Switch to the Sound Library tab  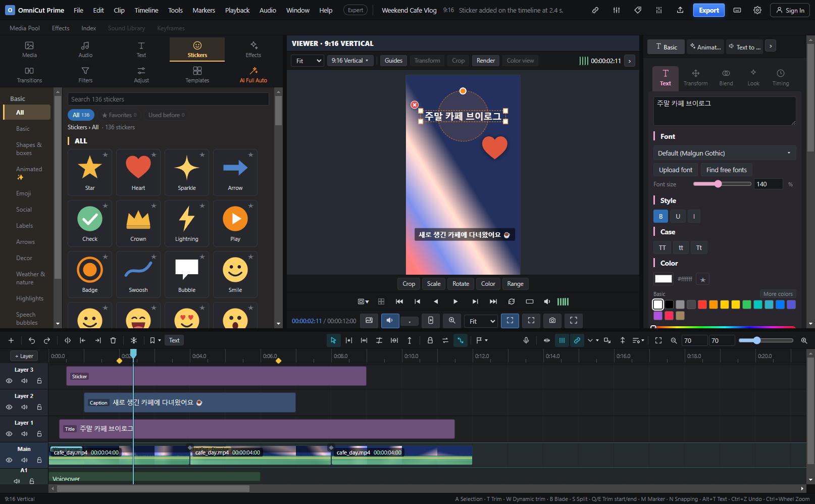[126, 28]
